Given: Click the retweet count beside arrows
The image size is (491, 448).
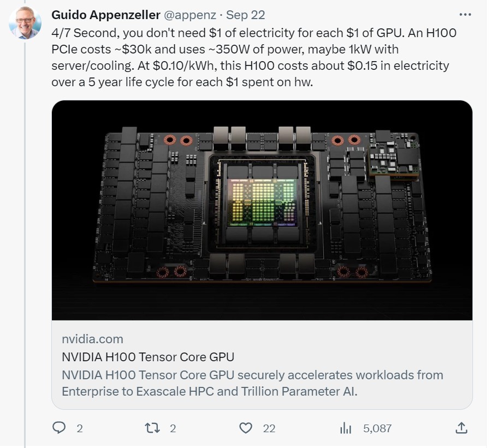Looking at the screenshot, I should pos(173,428).
